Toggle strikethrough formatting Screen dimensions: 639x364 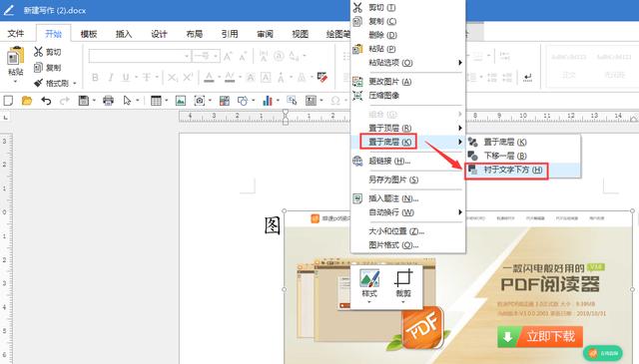click(147, 78)
